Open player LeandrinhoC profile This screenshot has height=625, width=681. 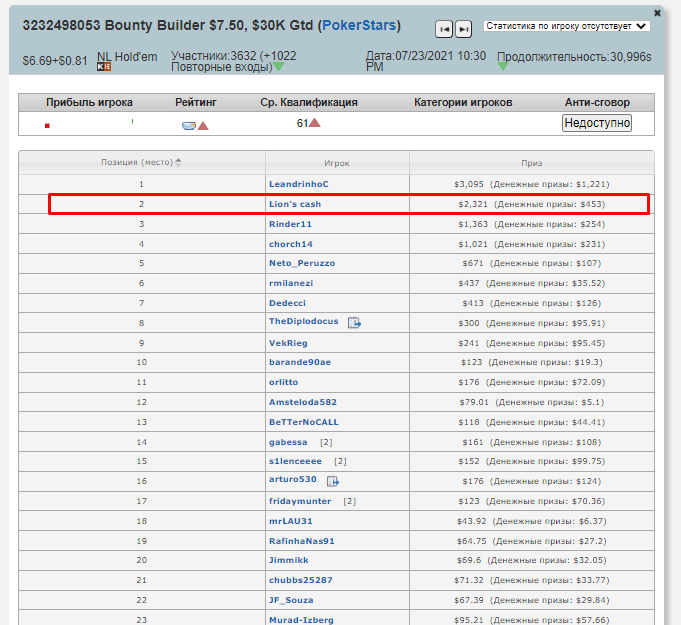tap(298, 184)
